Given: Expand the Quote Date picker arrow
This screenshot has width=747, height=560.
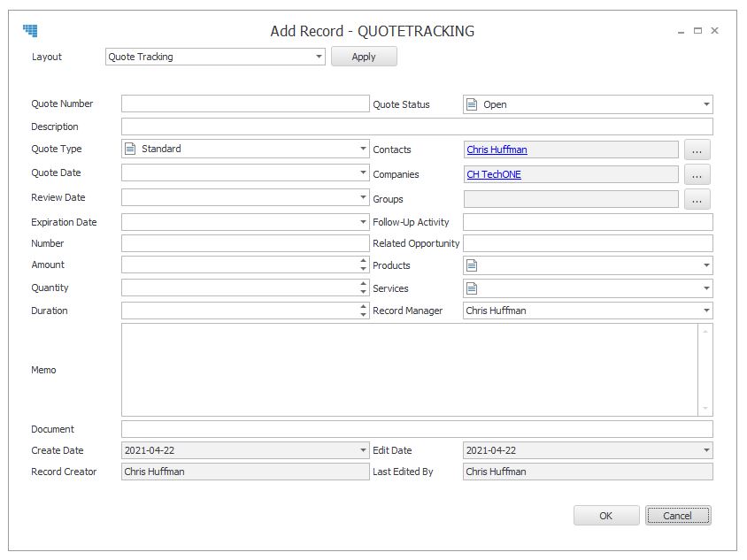Looking at the screenshot, I should [x=363, y=173].
